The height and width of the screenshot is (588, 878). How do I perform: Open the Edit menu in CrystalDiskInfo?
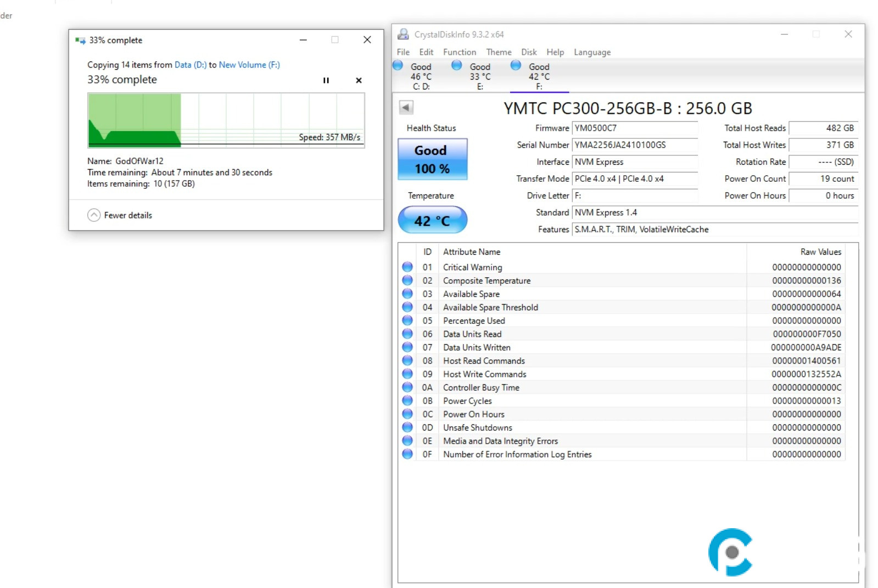426,52
